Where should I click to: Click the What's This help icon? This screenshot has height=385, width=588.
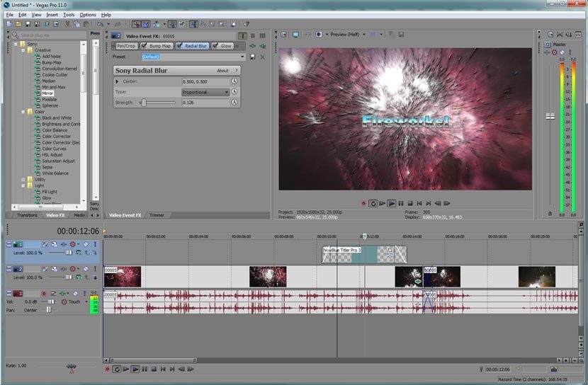(x=247, y=24)
